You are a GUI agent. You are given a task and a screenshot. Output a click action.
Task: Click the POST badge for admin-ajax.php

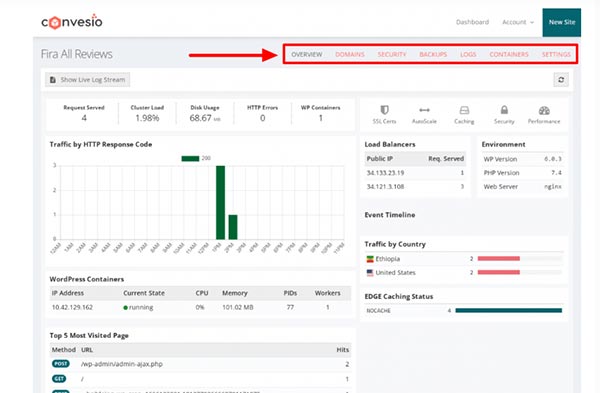60,364
